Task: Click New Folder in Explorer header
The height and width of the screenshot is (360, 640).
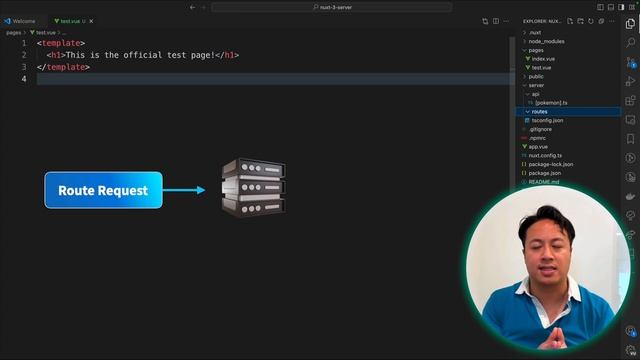Action: (580, 21)
